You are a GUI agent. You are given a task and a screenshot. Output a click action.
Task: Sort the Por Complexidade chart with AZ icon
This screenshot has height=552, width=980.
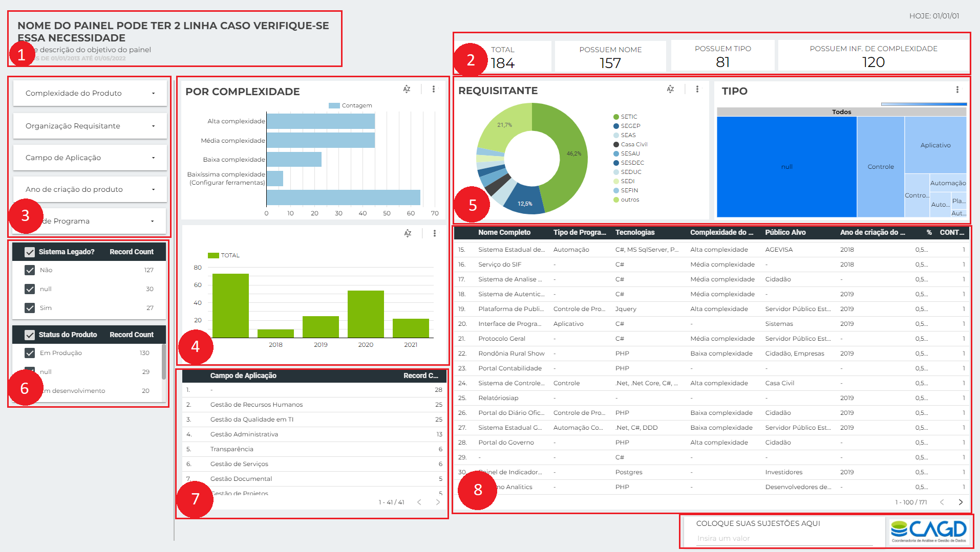pyautogui.click(x=407, y=89)
